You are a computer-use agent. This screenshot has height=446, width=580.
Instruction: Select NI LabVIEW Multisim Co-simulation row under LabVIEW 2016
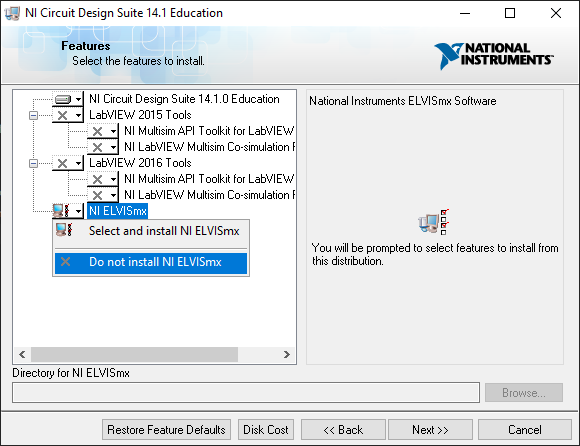pos(209,195)
